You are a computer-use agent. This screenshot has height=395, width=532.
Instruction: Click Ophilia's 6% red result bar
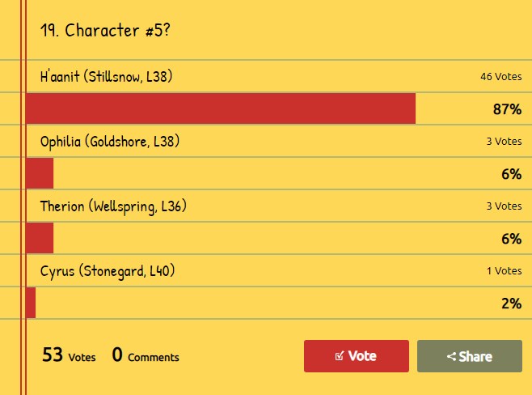click(x=40, y=173)
